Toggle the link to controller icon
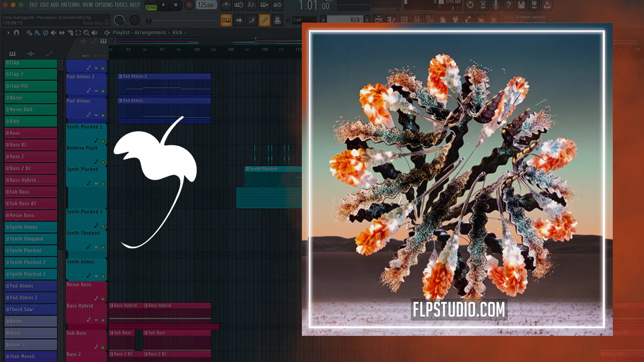644x362 pixels. click(264, 21)
